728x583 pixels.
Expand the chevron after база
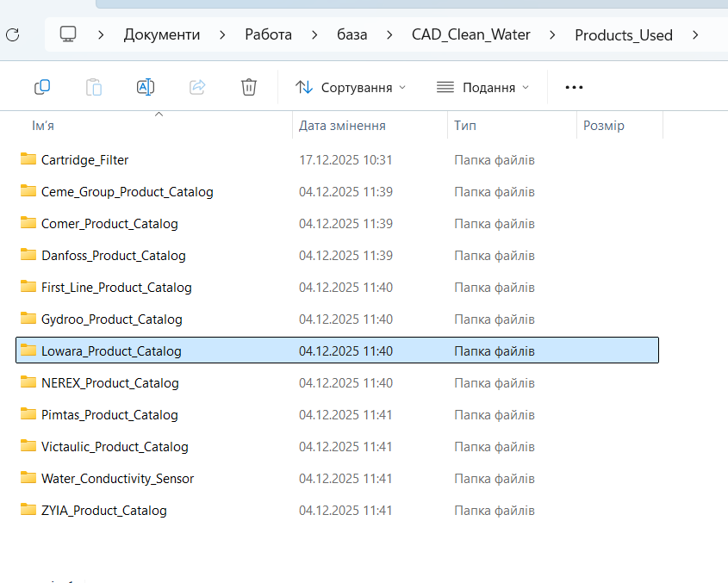coord(389,34)
